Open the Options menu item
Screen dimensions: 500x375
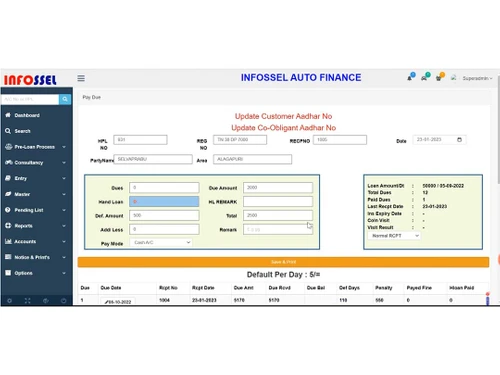point(37,273)
